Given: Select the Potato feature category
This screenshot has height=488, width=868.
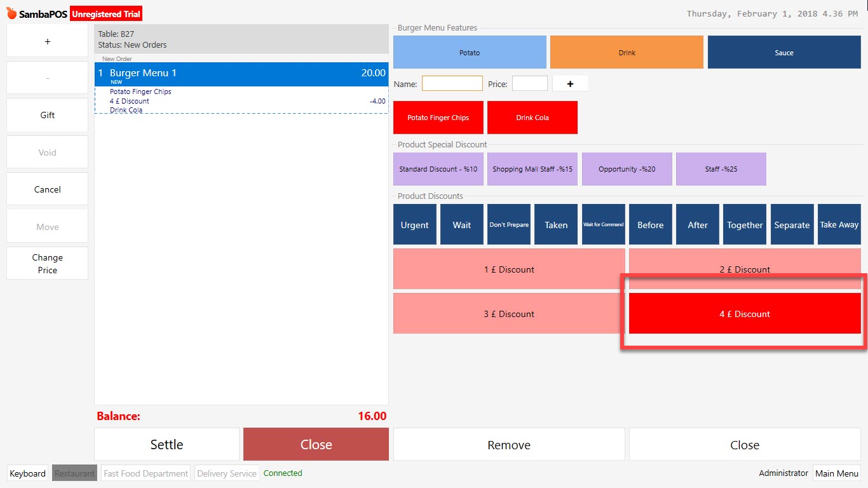Looking at the screenshot, I should 470,51.
